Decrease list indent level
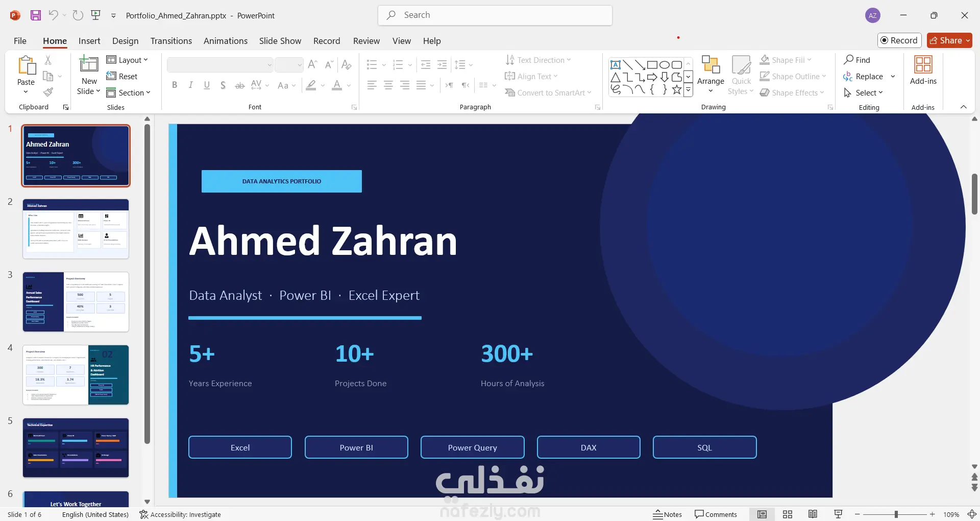The image size is (980, 521). (x=426, y=64)
